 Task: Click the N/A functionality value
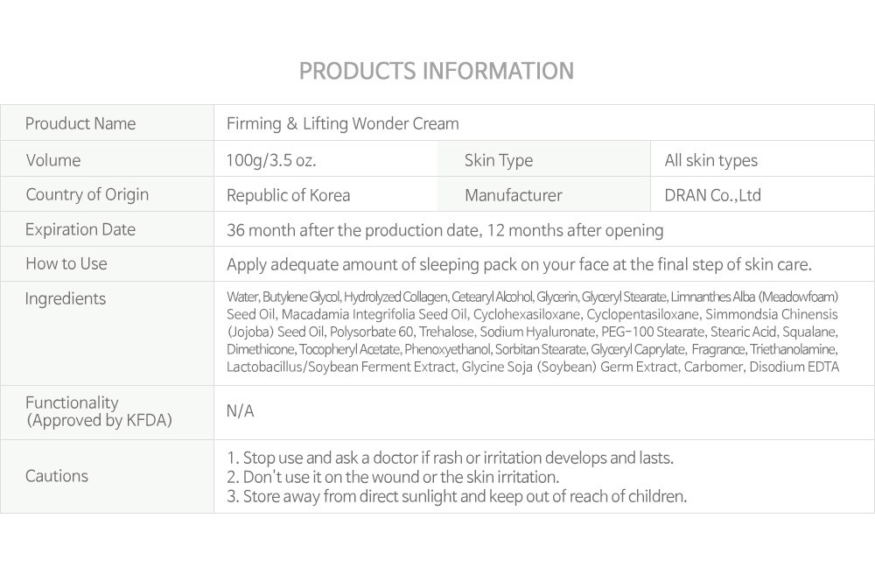pyautogui.click(x=240, y=411)
